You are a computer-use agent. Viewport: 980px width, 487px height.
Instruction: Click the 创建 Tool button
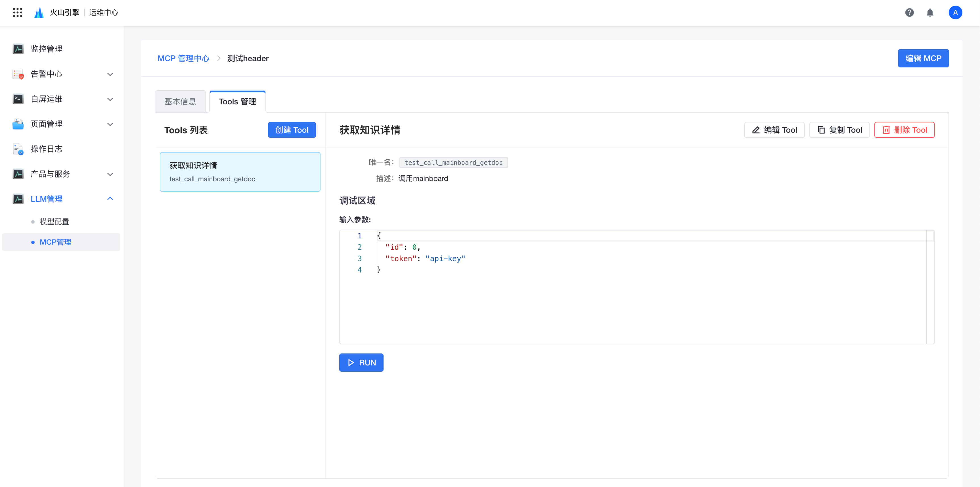[x=291, y=130]
